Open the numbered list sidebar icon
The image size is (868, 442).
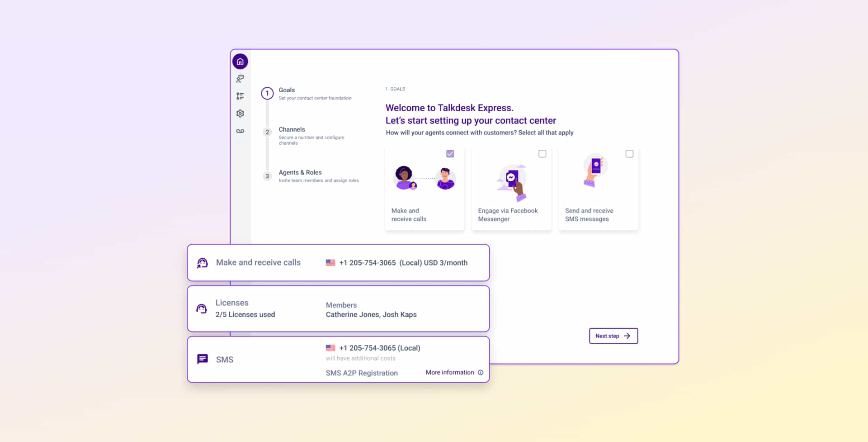click(240, 96)
